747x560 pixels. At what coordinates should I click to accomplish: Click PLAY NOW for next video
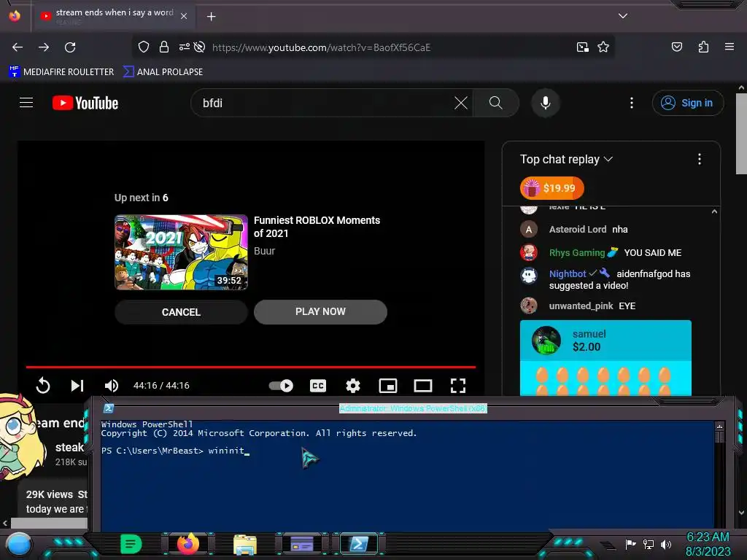coord(321,312)
